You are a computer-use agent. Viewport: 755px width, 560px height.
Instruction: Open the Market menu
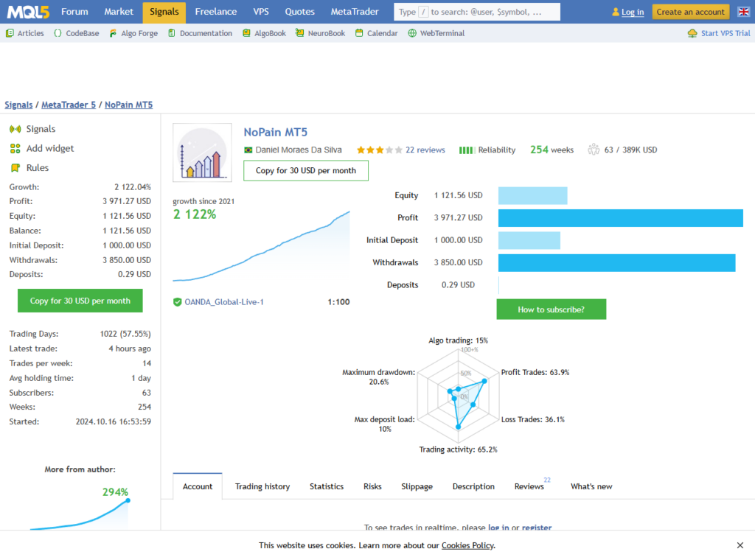pos(119,12)
